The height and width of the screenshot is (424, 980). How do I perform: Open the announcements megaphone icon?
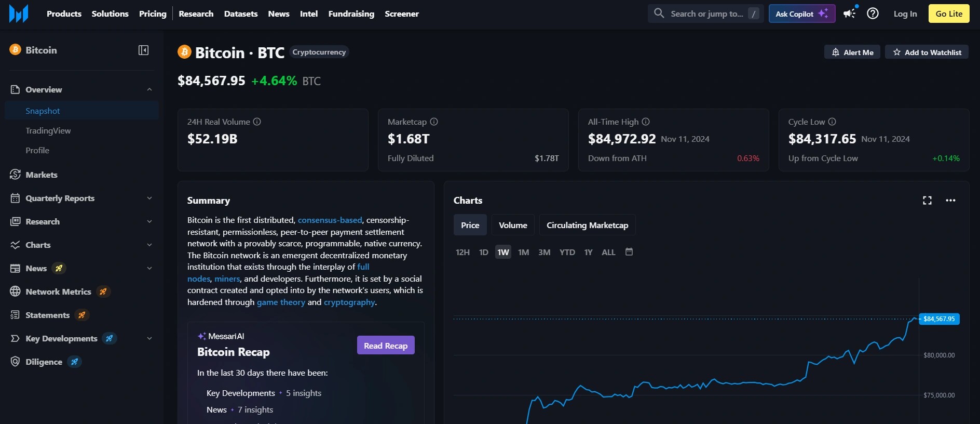coord(849,14)
